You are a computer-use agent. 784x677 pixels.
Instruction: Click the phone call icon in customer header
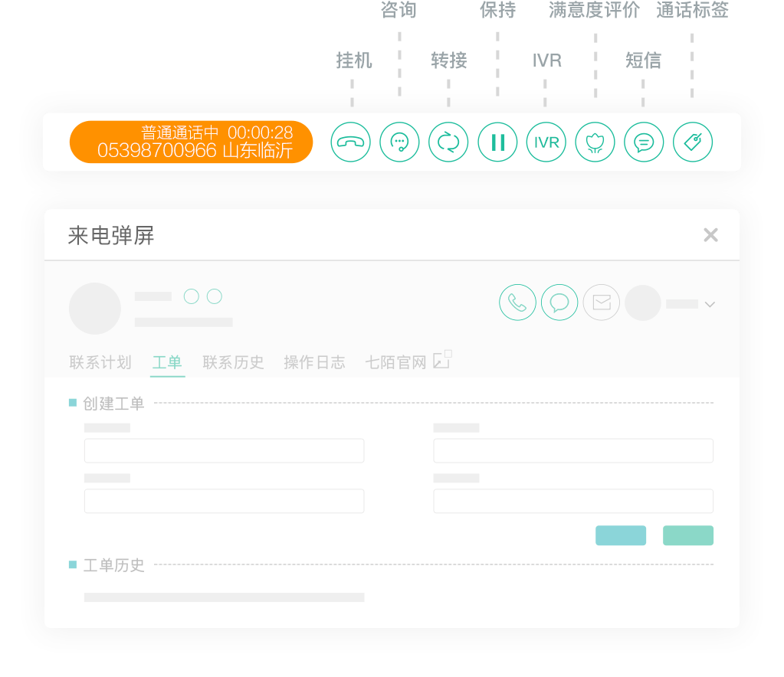coord(517,303)
